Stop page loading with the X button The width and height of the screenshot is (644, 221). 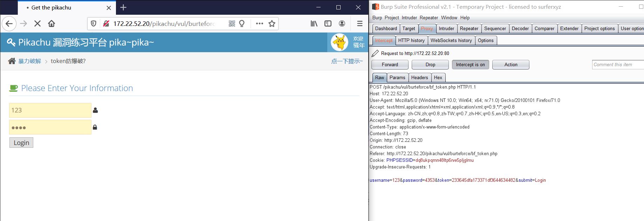(37, 23)
